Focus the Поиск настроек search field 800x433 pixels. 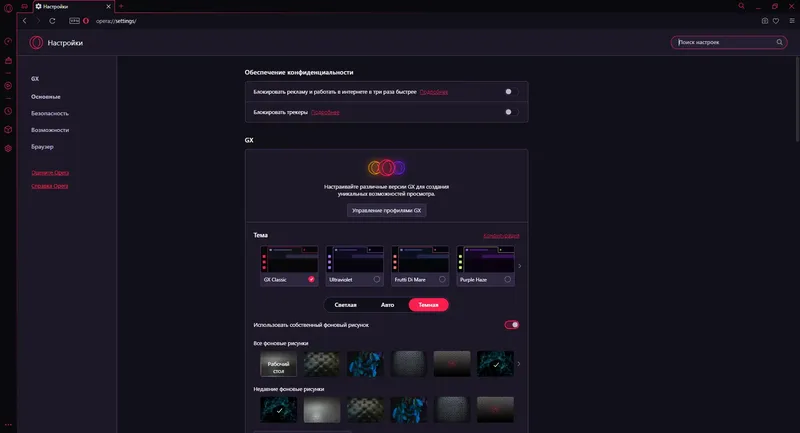tap(729, 42)
